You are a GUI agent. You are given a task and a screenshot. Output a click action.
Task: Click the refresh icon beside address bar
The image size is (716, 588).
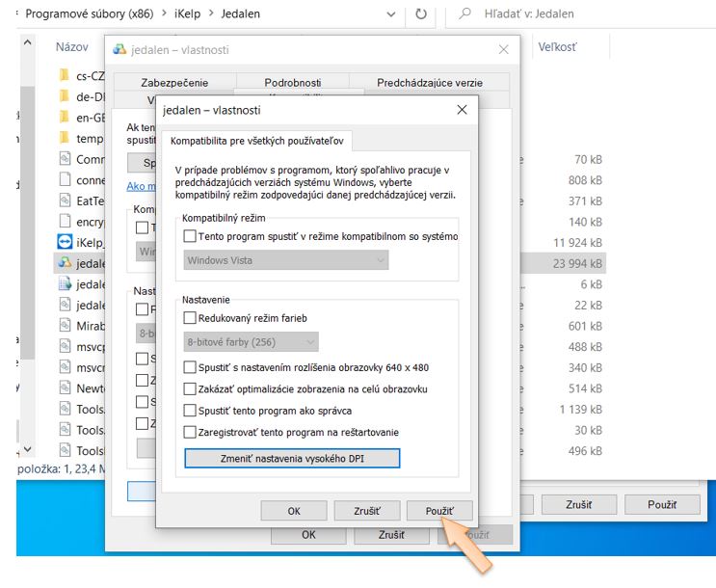(x=421, y=15)
